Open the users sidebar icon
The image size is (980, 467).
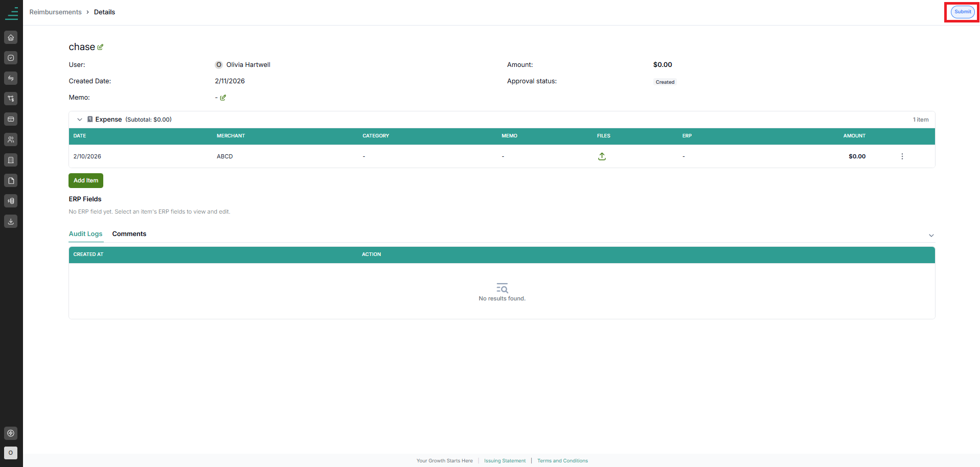tap(11, 139)
